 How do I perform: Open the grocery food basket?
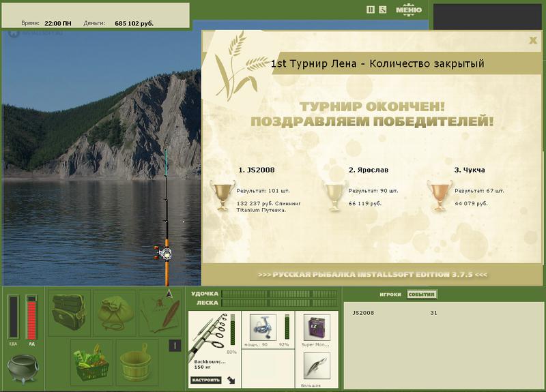click(91, 363)
